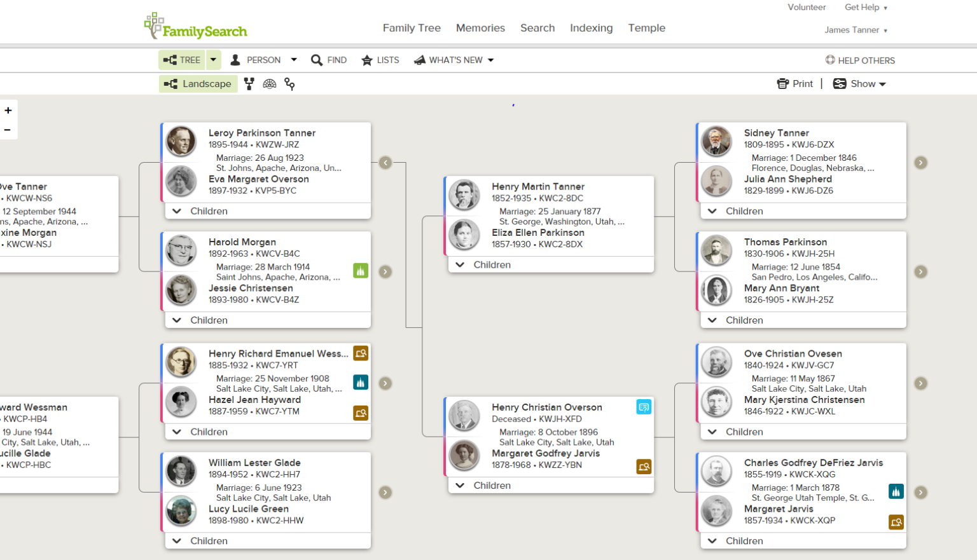Open the dropdown arrow next to TREE
977x560 pixels.
pyautogui.click(x=213, y=60)
